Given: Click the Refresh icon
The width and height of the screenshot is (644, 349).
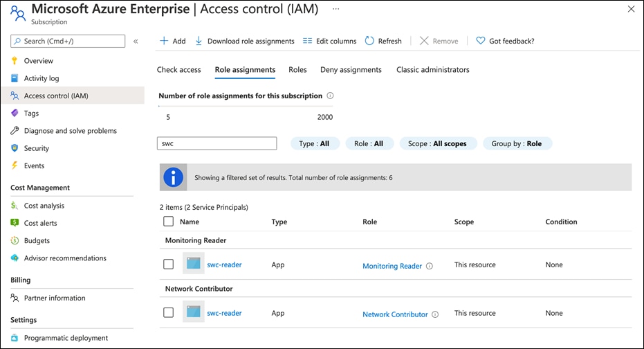Looking at the screenshot, I should pos(369,41).
